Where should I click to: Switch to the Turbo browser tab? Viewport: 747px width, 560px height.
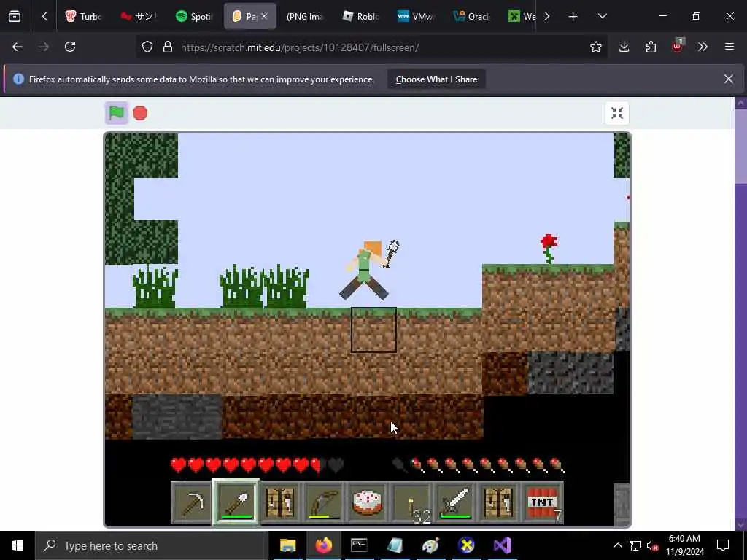pos(84,16)
